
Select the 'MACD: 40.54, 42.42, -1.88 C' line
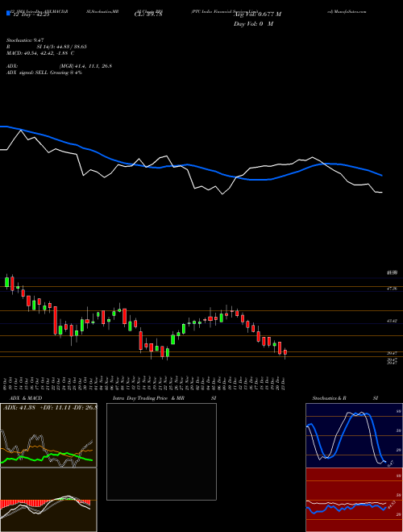coord(40,53)
